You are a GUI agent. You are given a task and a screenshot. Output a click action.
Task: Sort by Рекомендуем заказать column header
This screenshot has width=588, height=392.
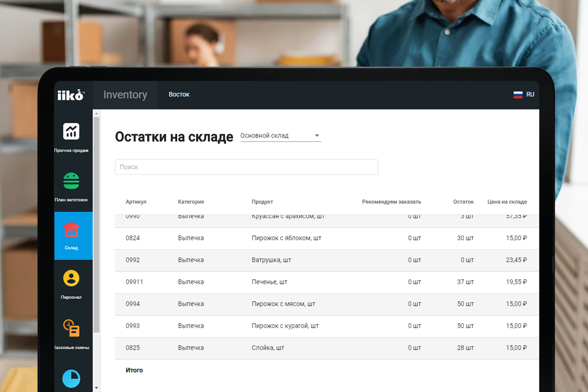click(391, 202)
